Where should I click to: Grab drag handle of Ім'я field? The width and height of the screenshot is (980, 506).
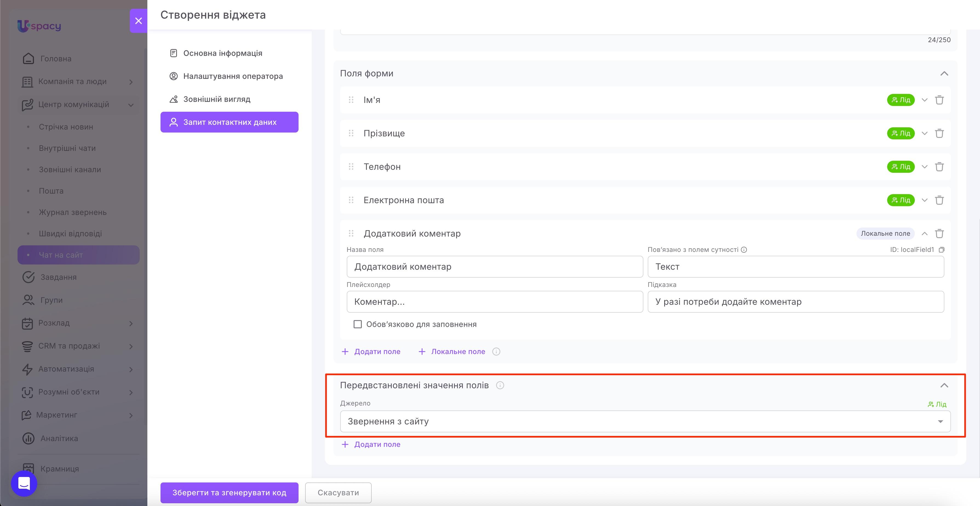pyautogui.click(x=351, y=100)
